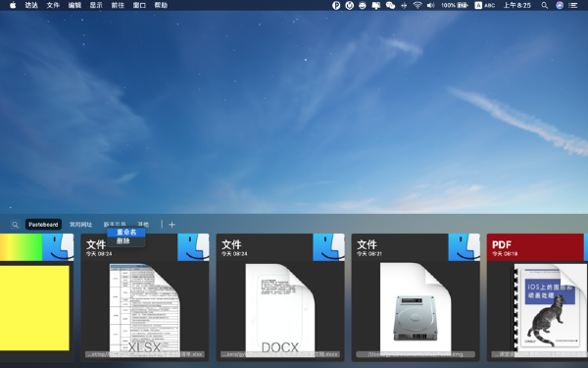
Task: Open the 访达 menu
Action: 31,5
